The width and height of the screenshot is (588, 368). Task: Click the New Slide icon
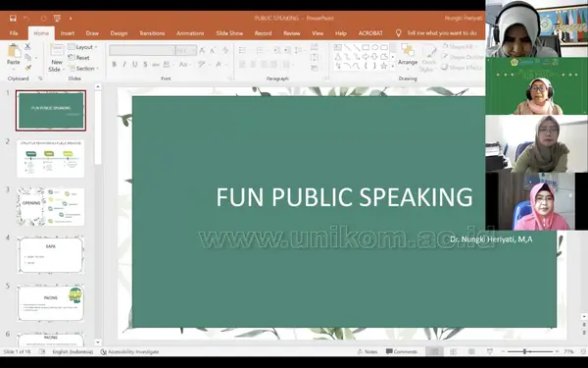tap(57, 50)
